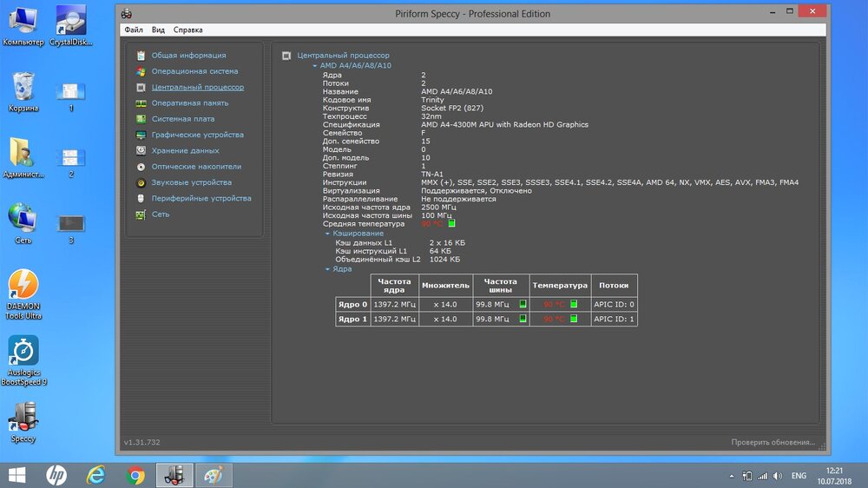The height and width of the screenshot is (488, 868).
Task: Collapse the Ядра section
Action: pos(328,269)
